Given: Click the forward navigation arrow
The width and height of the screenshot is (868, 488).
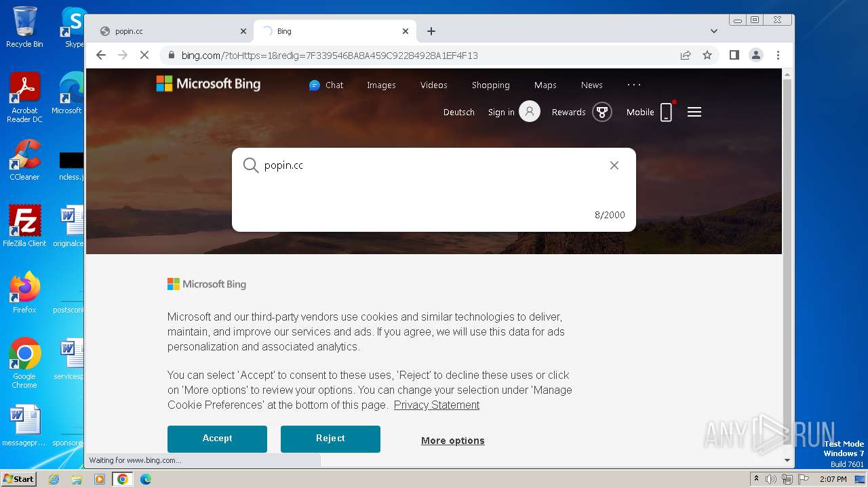Looking at the screenshot, I should (123, 55).
